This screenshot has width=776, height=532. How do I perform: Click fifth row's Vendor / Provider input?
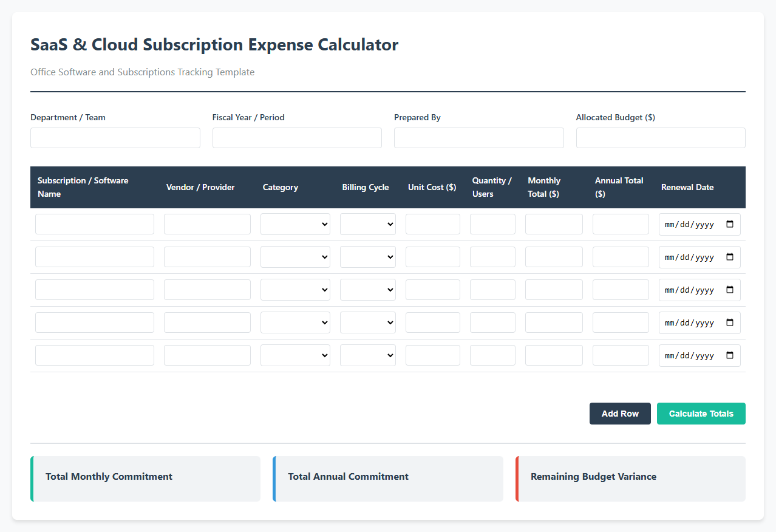(x=207, y=355)
